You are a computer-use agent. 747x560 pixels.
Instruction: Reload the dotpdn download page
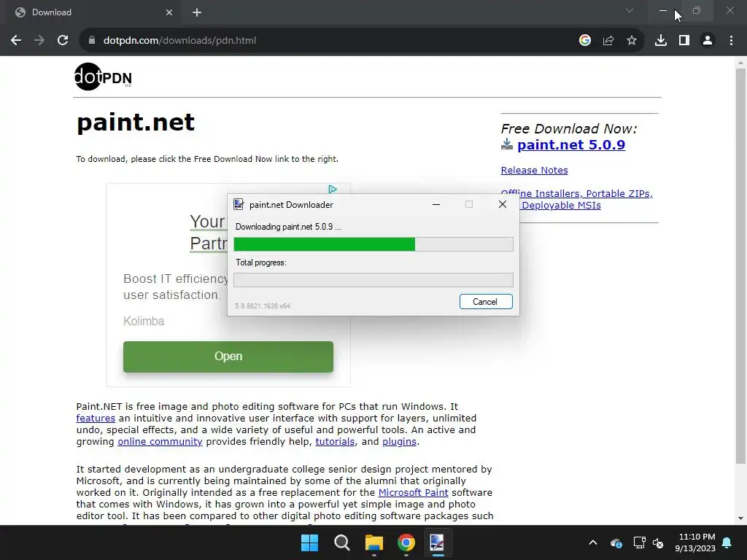point(63,41)
